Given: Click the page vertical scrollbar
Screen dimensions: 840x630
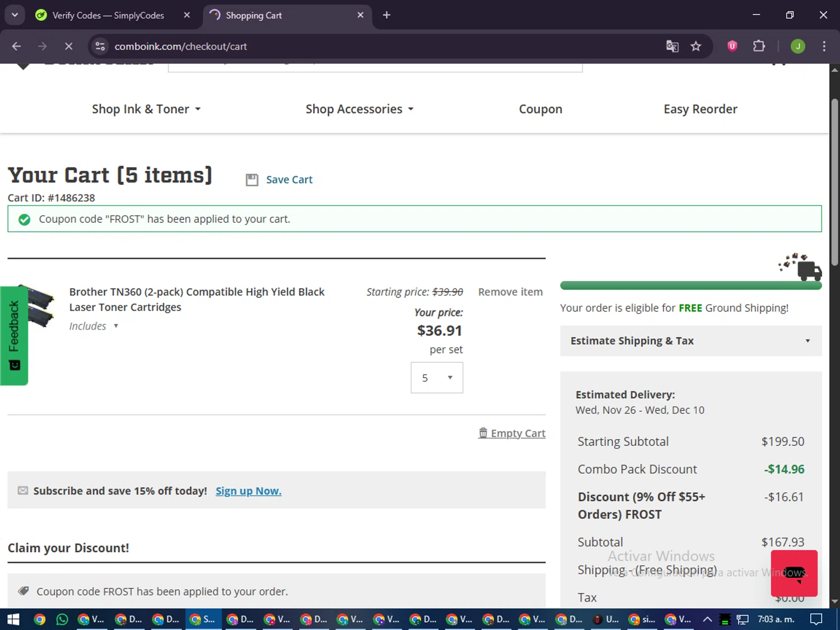Looking at the screenshot, I should click(x=834, y=181).
